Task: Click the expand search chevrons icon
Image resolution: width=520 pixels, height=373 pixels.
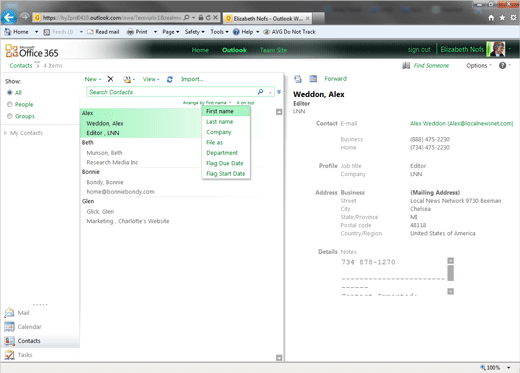Action: pos(279,92)
